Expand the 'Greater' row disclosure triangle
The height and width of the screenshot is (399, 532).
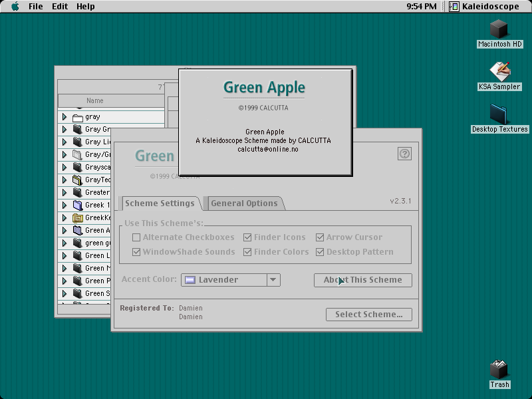coord(65,192)
